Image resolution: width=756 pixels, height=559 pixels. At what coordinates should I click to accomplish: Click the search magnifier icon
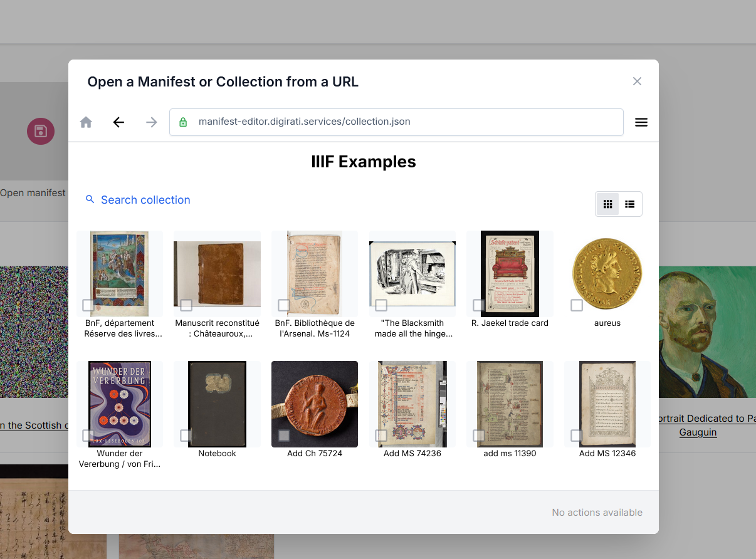tap(90, 199)
